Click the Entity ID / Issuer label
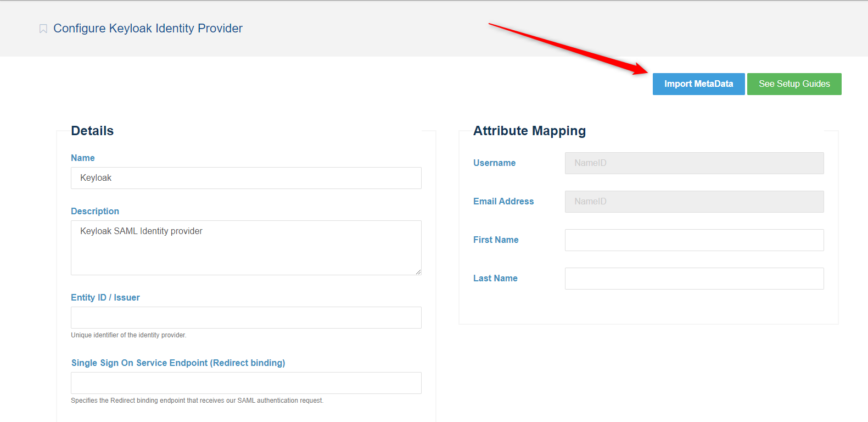The image size is (868, 422). tap(105, 297)
